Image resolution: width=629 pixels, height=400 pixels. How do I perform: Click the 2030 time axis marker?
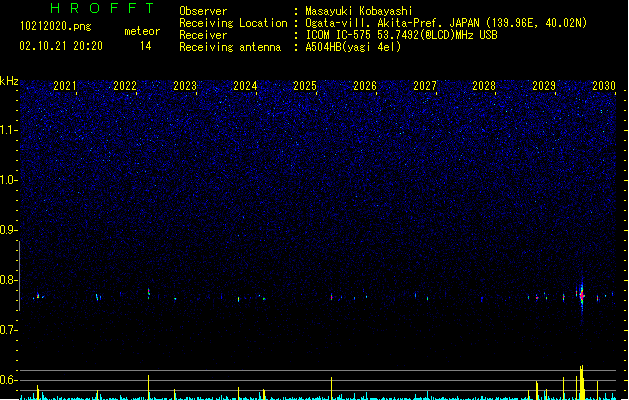(604, 86)
